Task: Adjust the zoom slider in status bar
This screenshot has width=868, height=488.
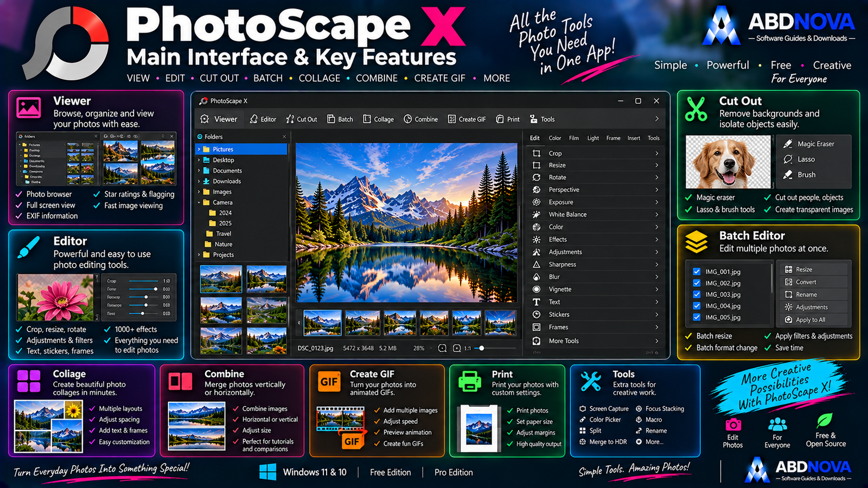Action: pos(496,348)
